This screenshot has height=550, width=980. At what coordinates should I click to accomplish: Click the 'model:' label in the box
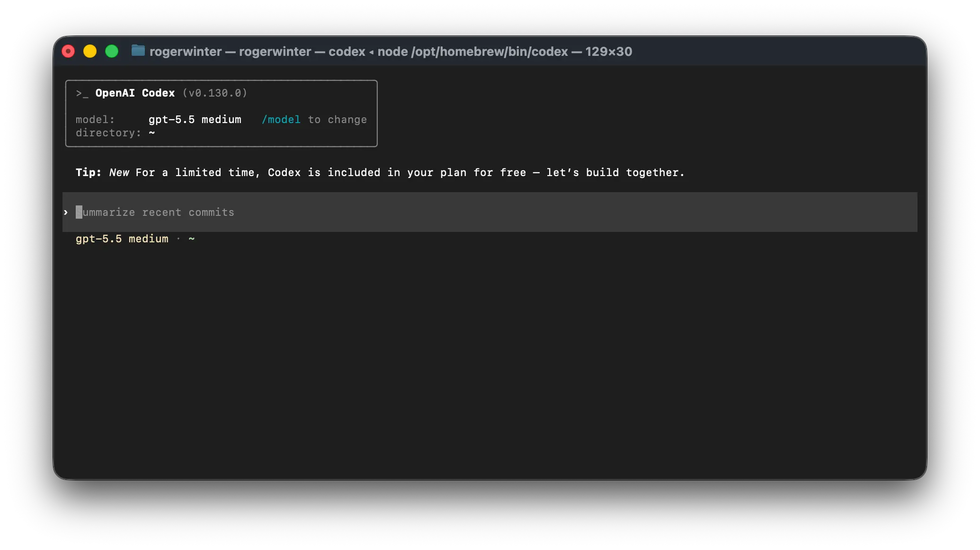click(95, 119)
